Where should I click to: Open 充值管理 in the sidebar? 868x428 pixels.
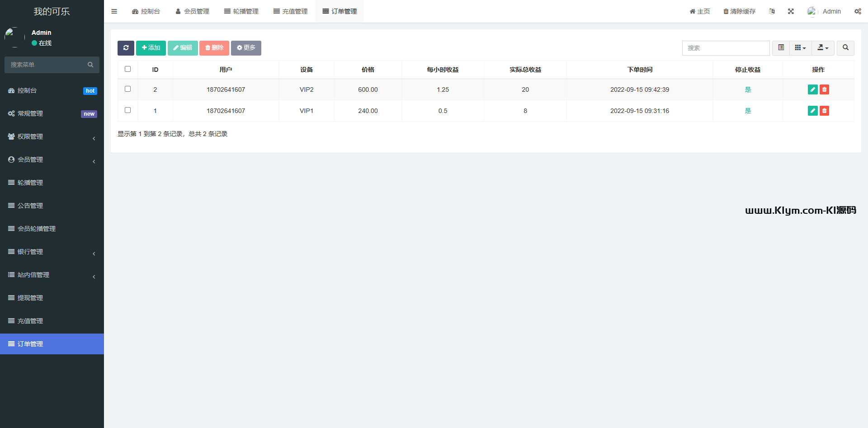pos(52,321)
